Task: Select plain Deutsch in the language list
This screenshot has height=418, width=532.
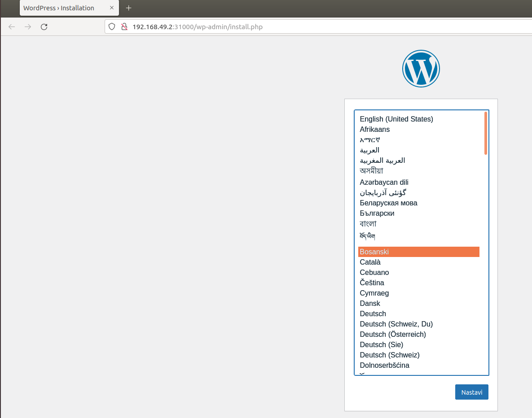Action: [x=419, y=314]
